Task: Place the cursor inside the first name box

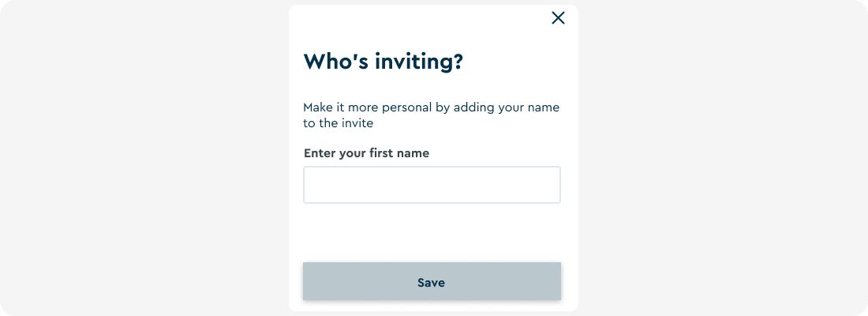Action: tap(432, 185)
